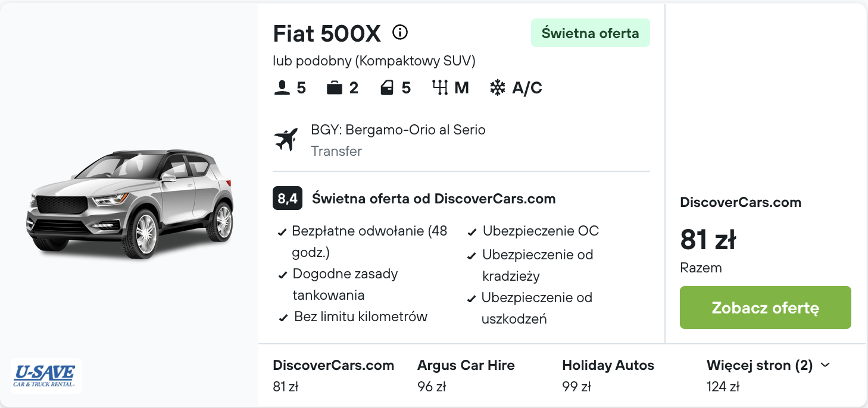Click the Ubezpieczenie od uszkodzeń text
Screen dimensions: 868x408
coord(537,308)
